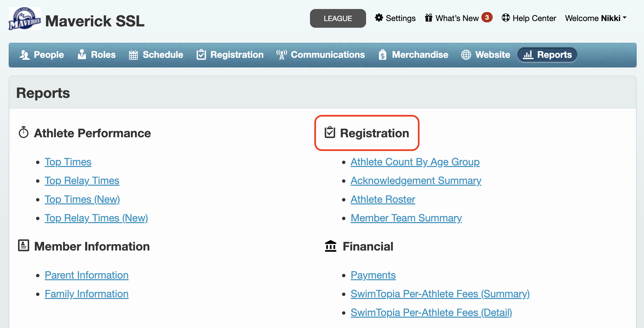
Task: Open Help Center lifebuoy icon
Action: pos(506,18)
